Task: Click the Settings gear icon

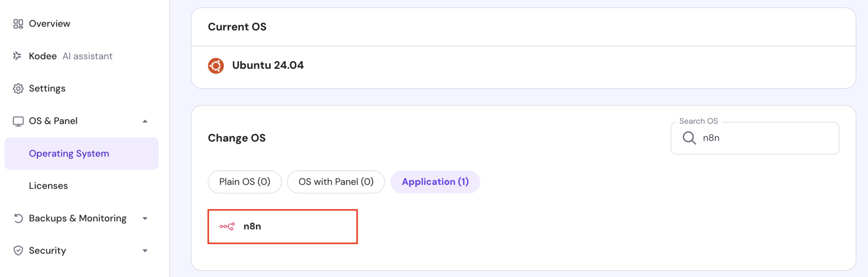Action: point(18,88)
